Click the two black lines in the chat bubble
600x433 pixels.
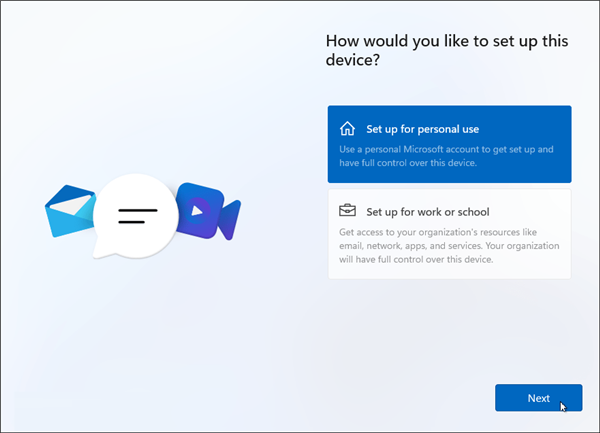pos(138,216)
